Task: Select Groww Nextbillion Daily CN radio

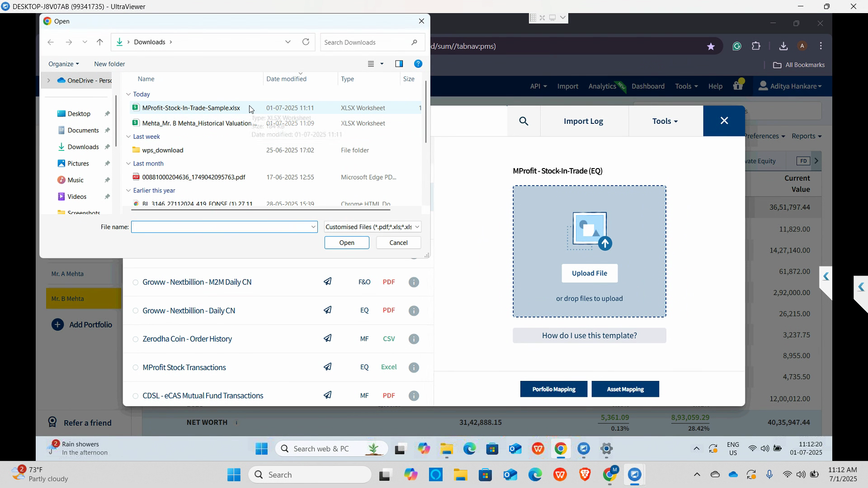Action: [135, 311]
